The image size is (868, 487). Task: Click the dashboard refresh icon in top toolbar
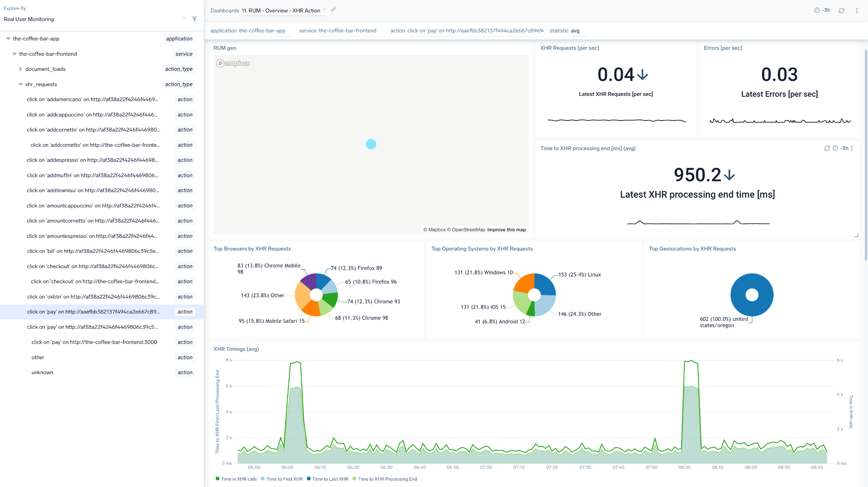click(x=842, y=10)
